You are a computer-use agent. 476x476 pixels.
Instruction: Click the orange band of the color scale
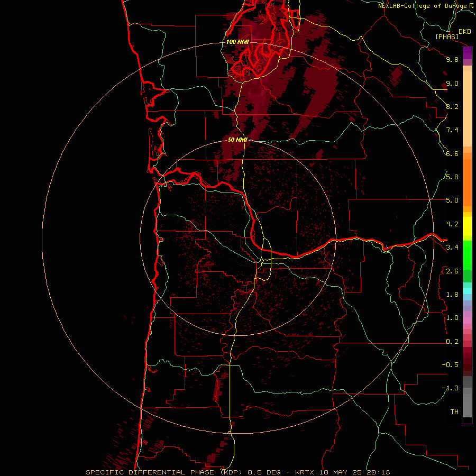[467, 182]
